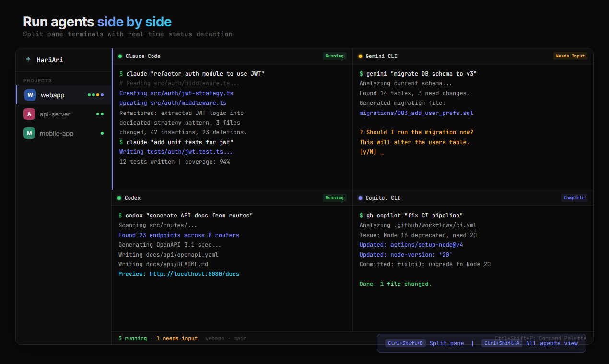Click the yellow status dot beside Gemini CLI
This screenshot has height=364, width=609.
pyautogui.click(x=360, y=56)
